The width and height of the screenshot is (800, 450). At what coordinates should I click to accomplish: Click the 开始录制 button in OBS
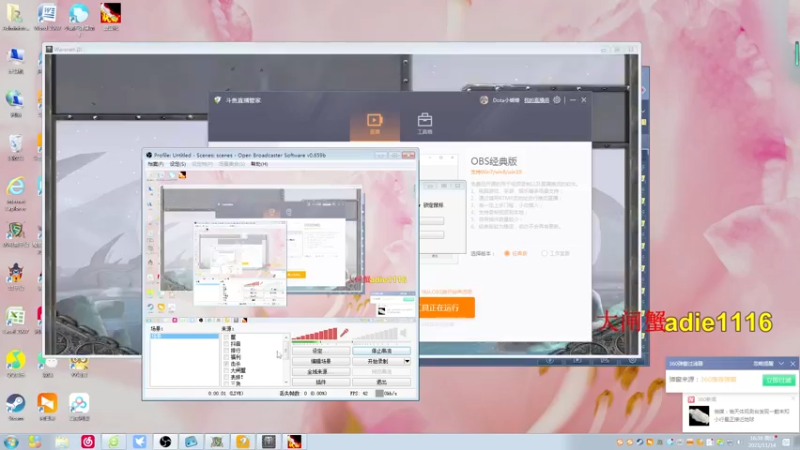(x=378, y=361)
